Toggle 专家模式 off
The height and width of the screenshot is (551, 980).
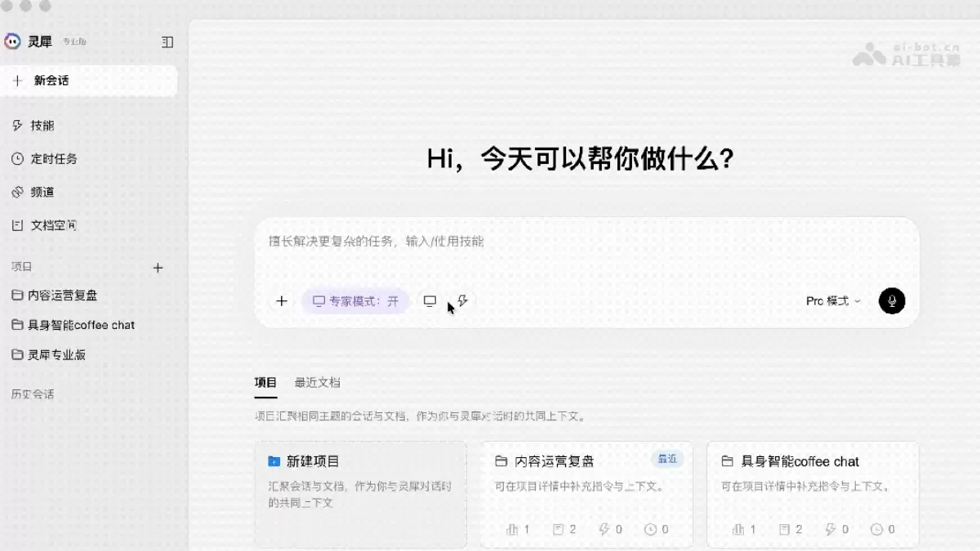click(x=355, y=301)
